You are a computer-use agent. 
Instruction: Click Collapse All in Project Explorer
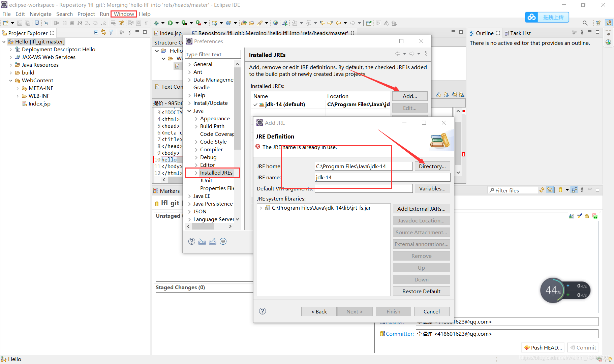[x=96, y=32]
